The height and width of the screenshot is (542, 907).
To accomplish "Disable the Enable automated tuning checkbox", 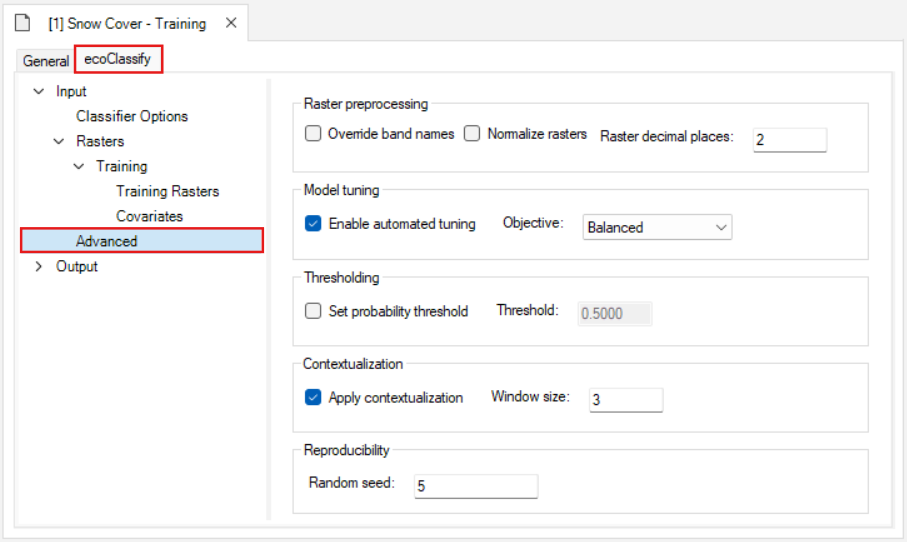I will click(313, 224).
